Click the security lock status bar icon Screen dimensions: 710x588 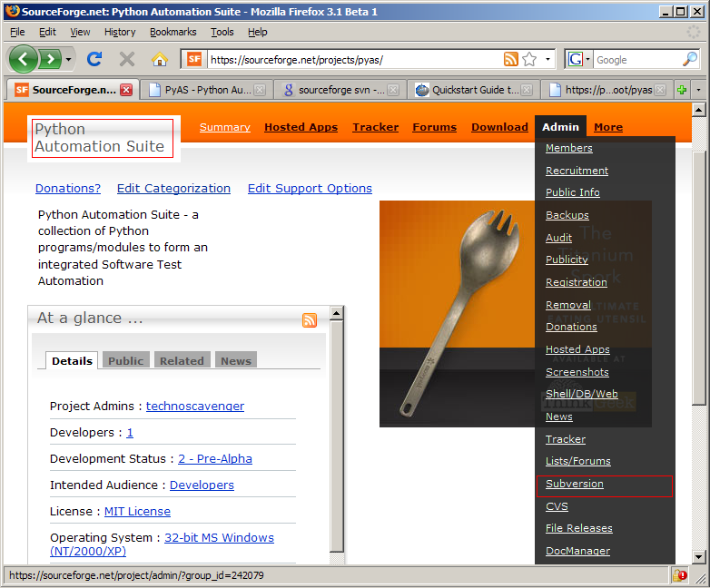coord(680,575)
